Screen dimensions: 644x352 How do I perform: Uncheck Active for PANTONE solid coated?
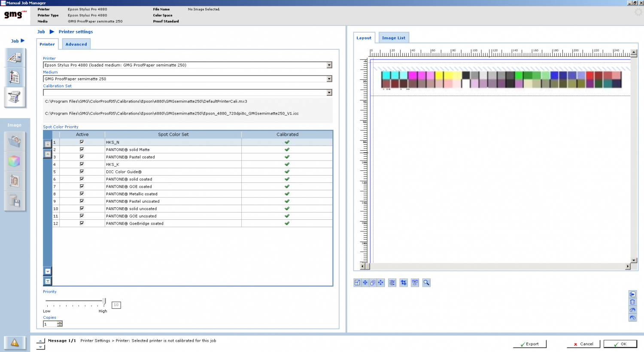pyautogui.click(x=82, y=179)
